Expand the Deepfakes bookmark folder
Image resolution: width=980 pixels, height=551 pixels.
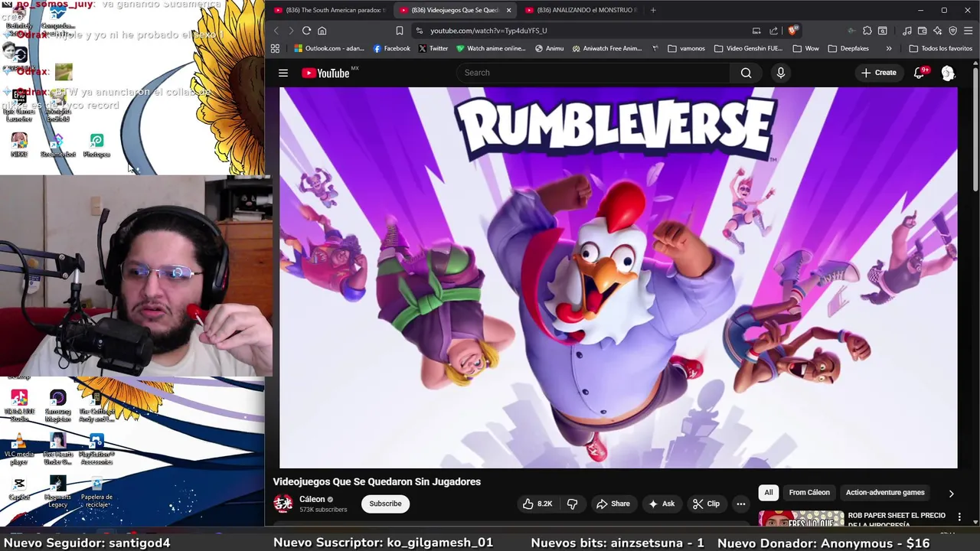click(x=848, y=48)
